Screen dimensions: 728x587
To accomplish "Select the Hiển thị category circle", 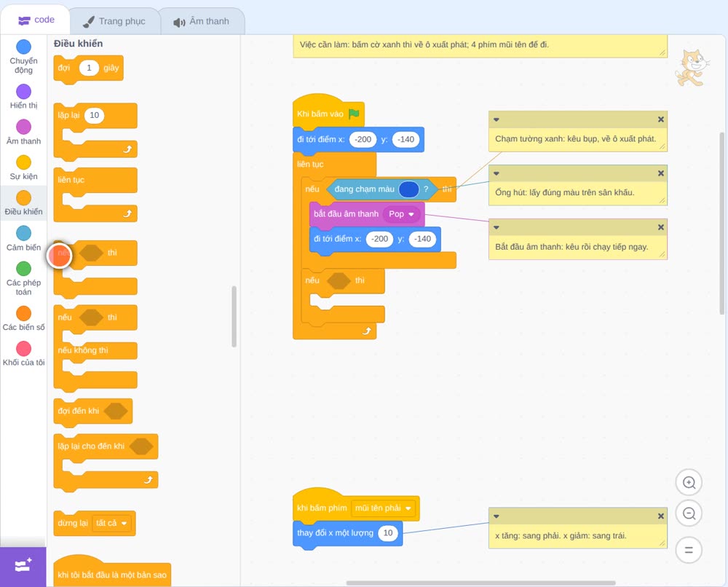I will coord(24,92).
